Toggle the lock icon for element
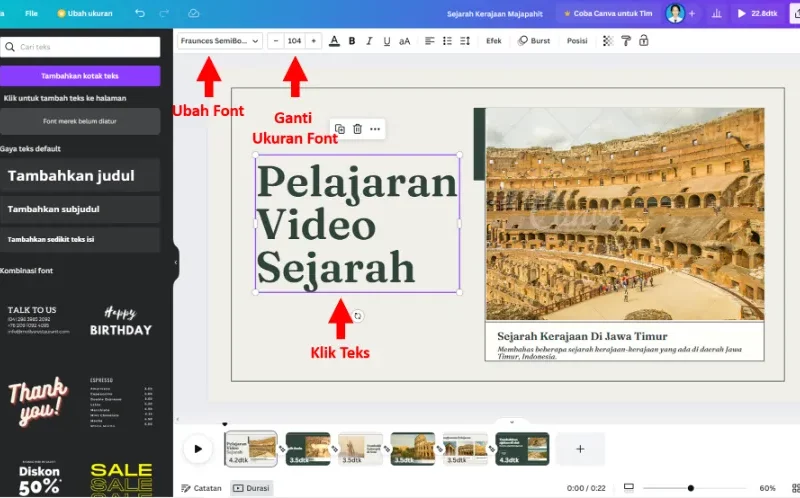 643,41
